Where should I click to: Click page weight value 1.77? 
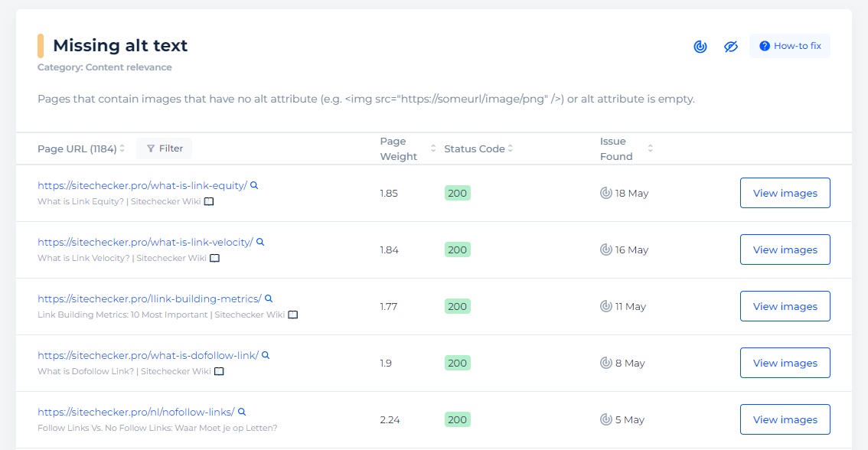tap(389, 306)
